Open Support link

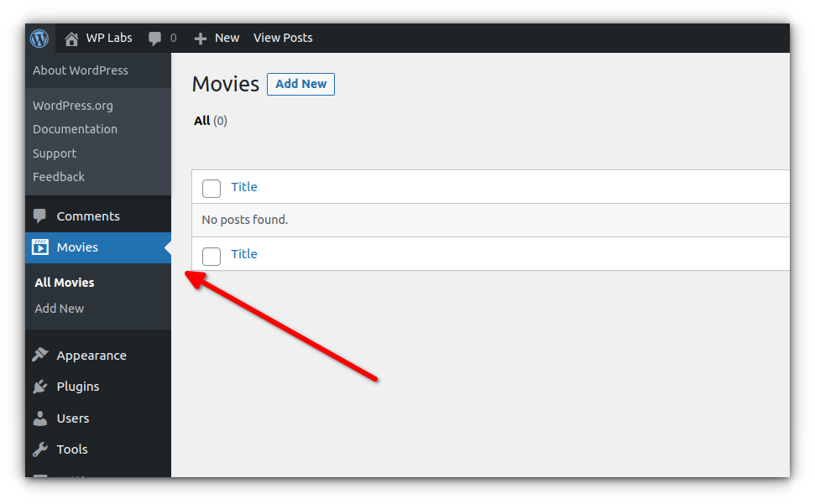(x=55, y=153)
